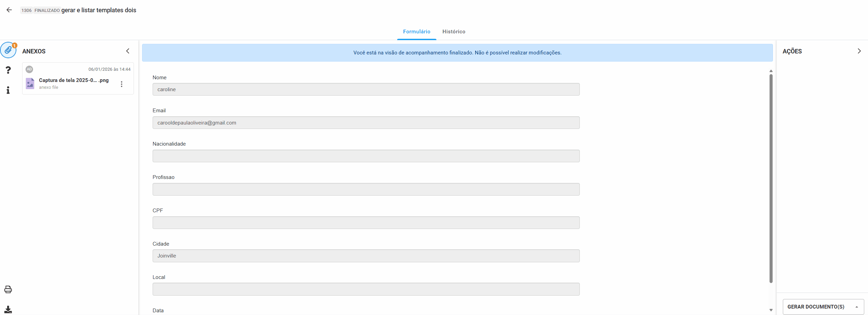
Task: Open the attachment three-dot options menu
Action: click(x=122, y=84)
